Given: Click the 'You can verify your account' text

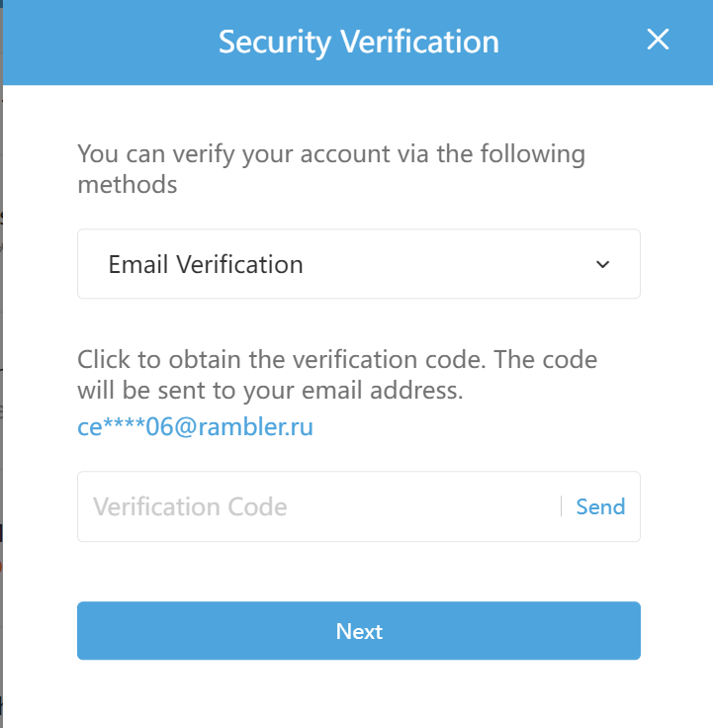Looking at the screenshot, I should [x=247, y=154].
